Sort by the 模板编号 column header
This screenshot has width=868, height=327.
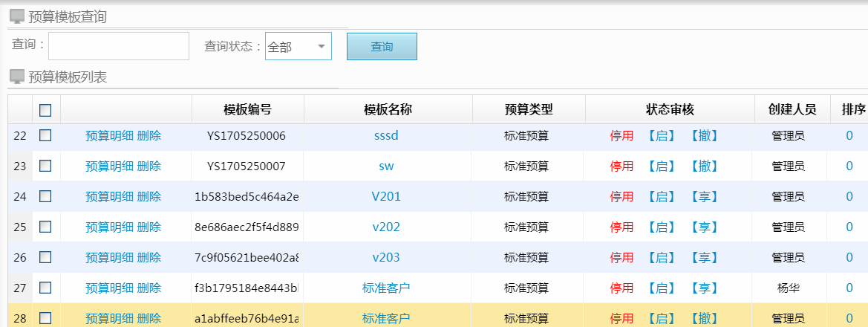[x=247, y=110]
